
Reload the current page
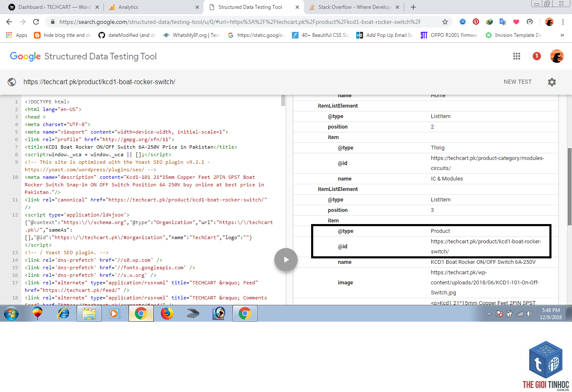point(36,22)
